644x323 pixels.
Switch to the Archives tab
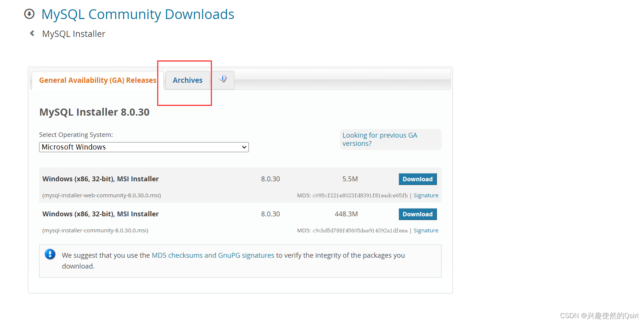click(188, 80)
